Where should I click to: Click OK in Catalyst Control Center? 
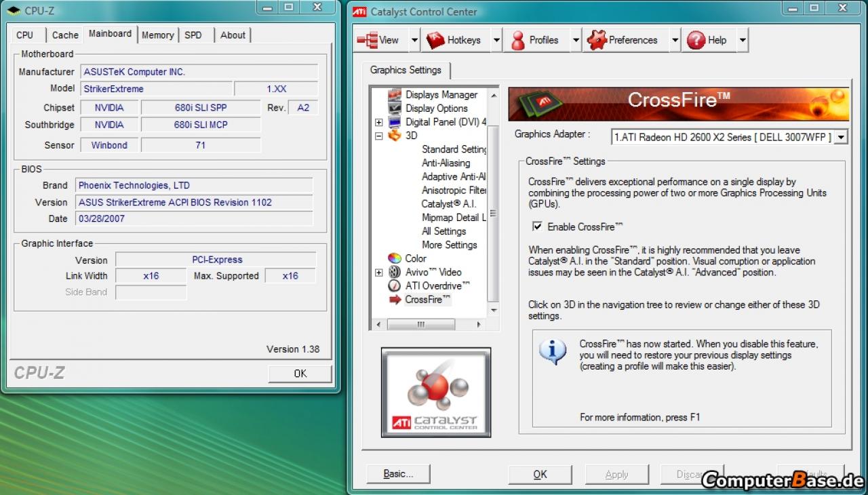coord(540,474)
